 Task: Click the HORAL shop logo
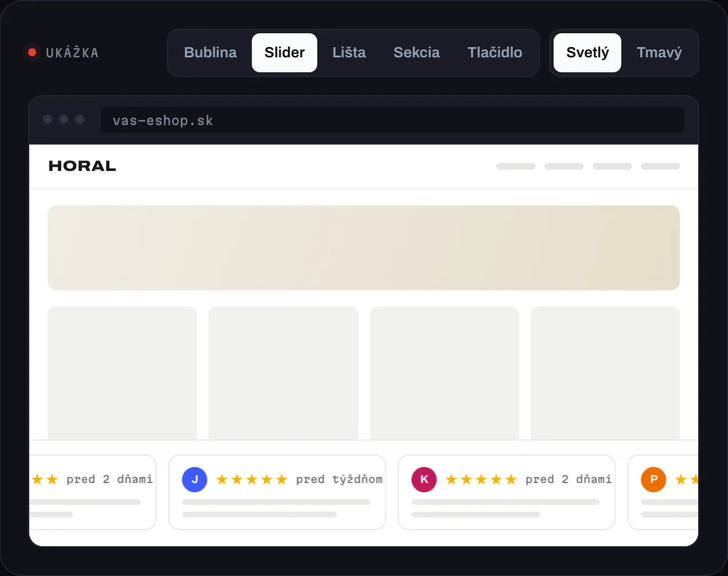[83, 166]
